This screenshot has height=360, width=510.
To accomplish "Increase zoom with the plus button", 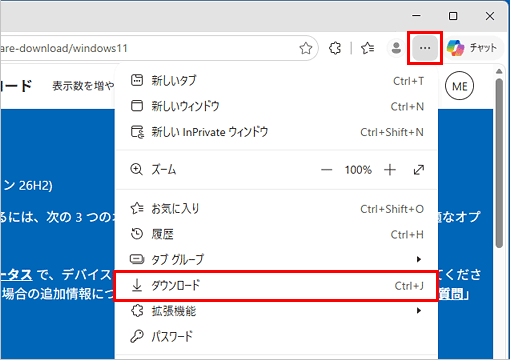I will (x=390, y=170).
